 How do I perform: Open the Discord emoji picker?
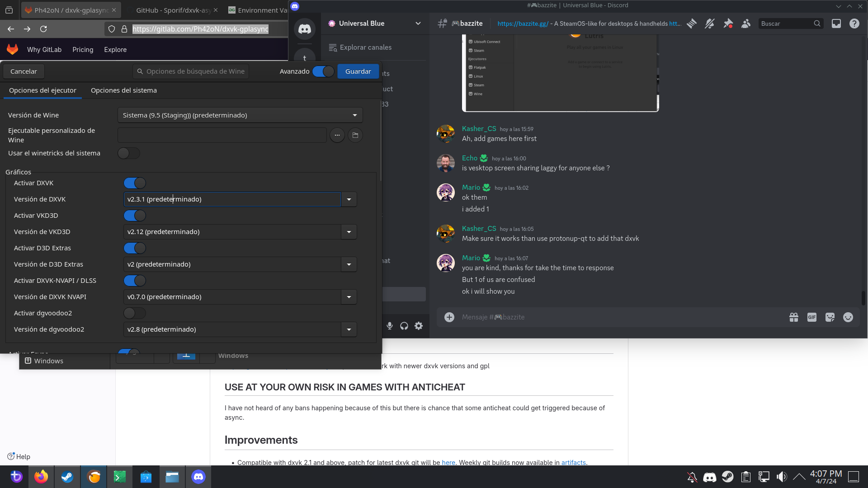[x=848, y=317]
